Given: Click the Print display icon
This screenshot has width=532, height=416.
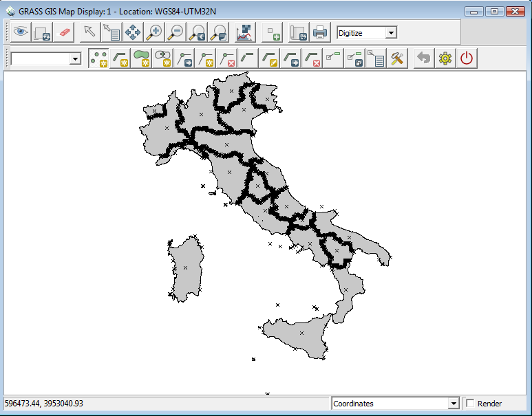Looking at the screenshot, I should pos(320,32).
